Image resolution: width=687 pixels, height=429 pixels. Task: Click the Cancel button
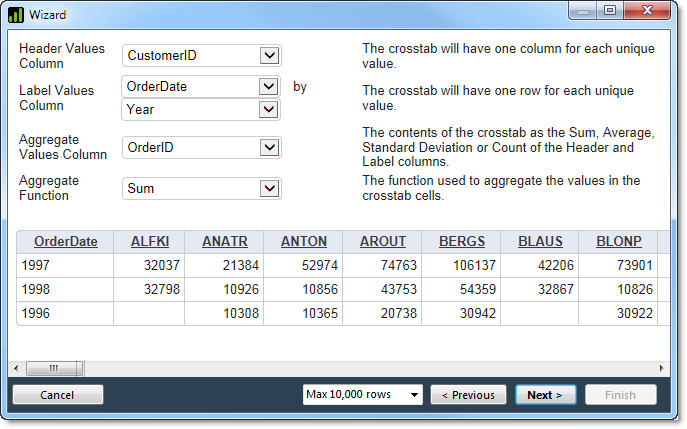[x=58, y=395]
